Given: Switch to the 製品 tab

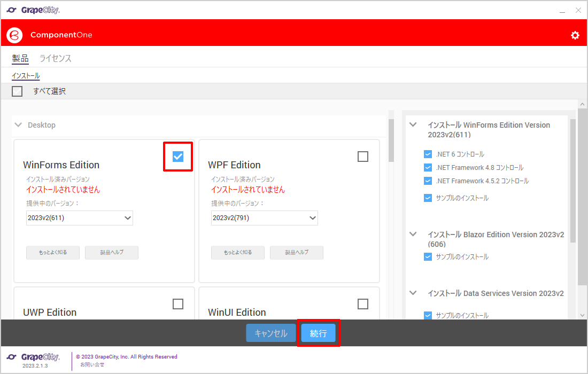Looking at the screenshot, I should pyautogui.click(x=20, y=58).
